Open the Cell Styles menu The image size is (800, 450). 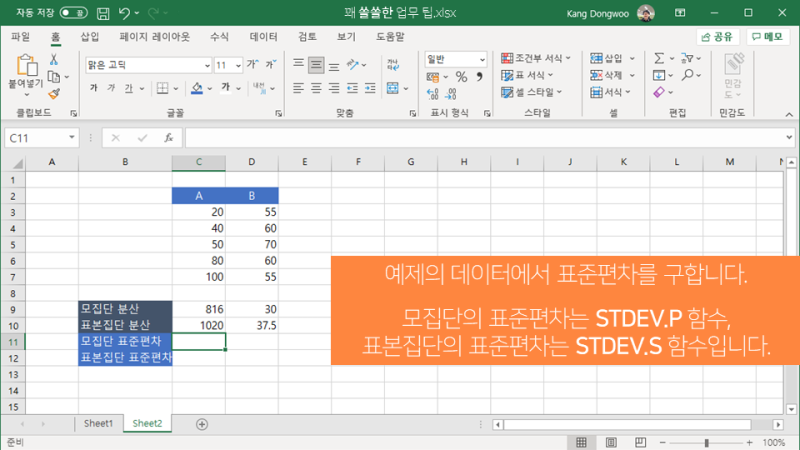pos(531,92)
